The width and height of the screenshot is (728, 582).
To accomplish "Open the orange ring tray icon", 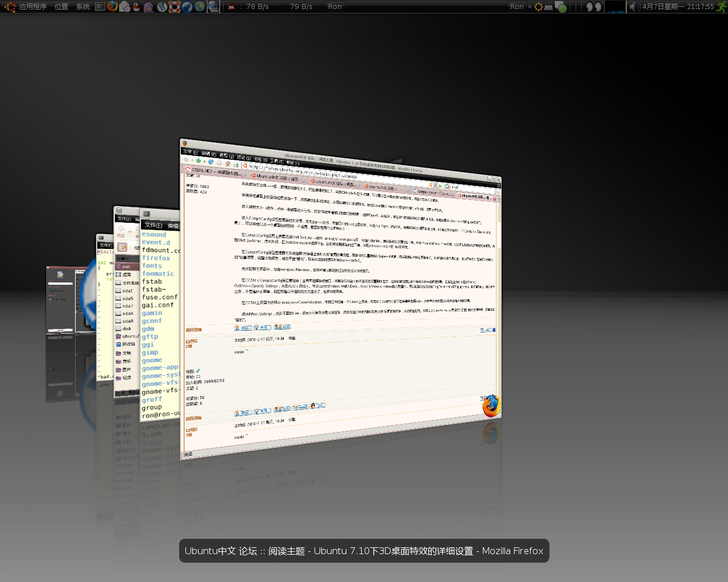I will tap(539, 7).
